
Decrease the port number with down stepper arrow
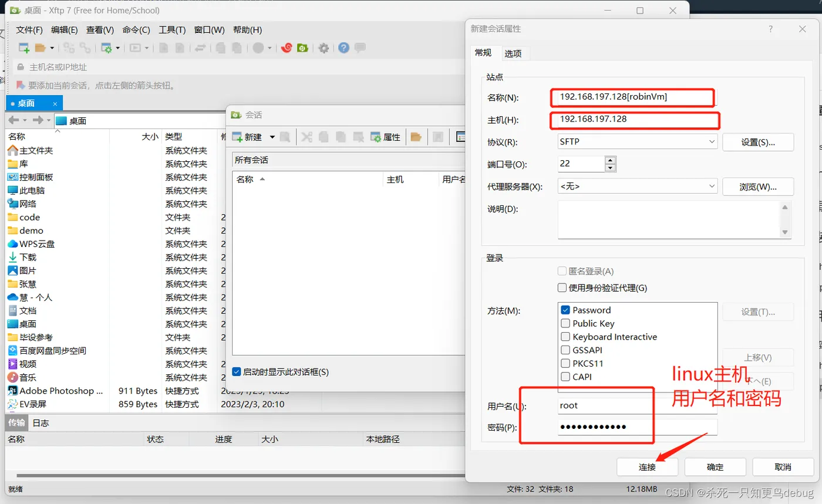tap(611, 168)
